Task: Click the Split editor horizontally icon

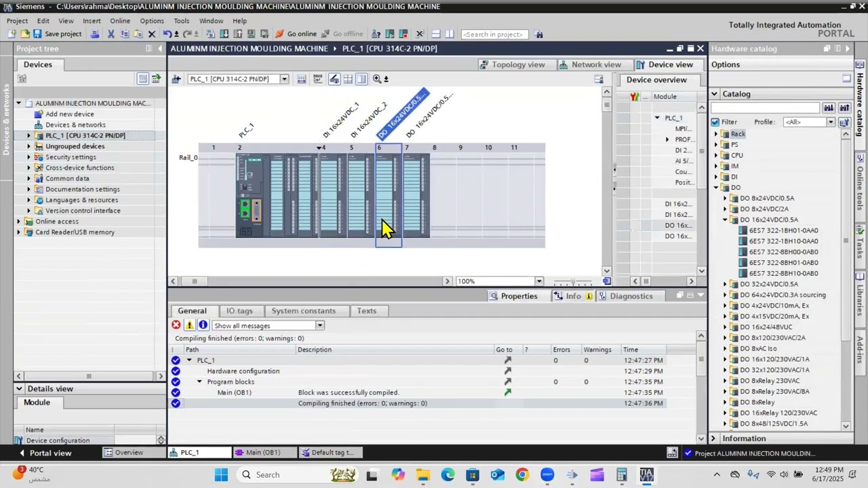Action: [436, 34]
